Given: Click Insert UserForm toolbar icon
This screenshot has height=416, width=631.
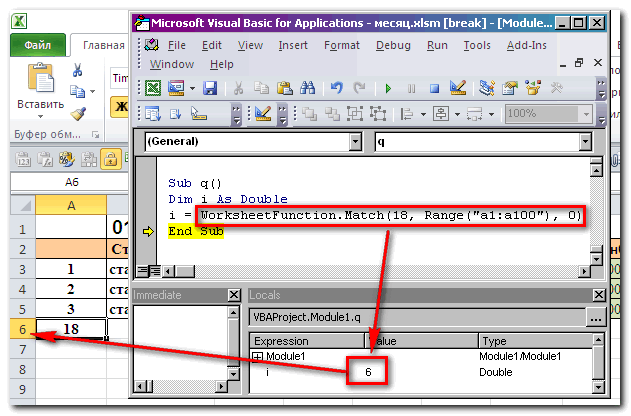Looking at the screenshot, I should [176, 88].
